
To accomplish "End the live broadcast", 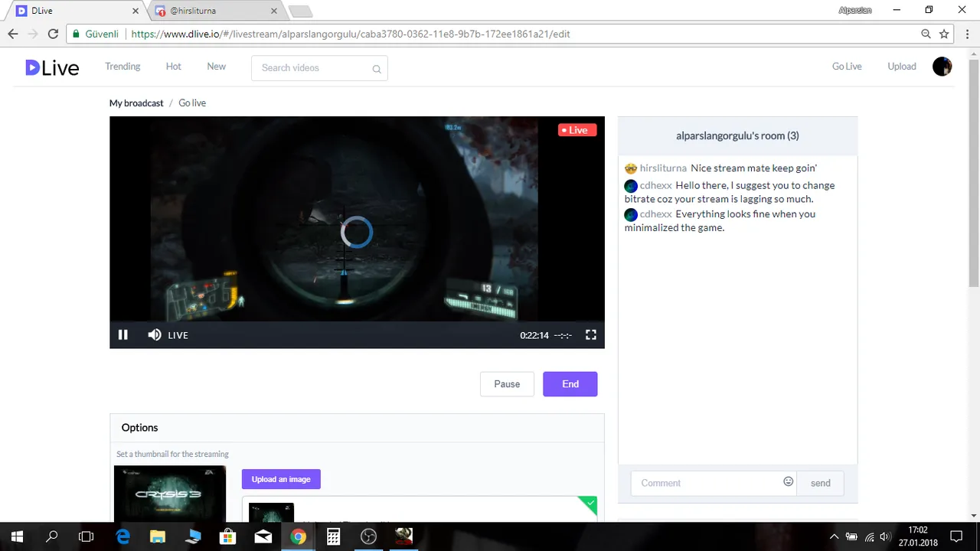I will 570,384.
